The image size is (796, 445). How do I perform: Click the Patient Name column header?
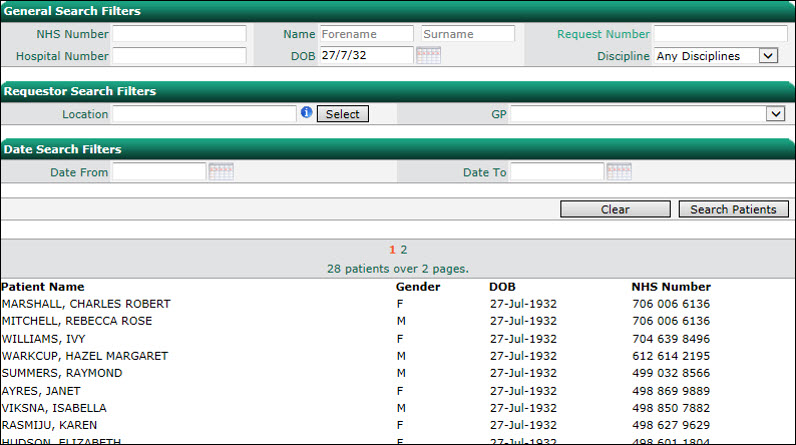[43, 287]
